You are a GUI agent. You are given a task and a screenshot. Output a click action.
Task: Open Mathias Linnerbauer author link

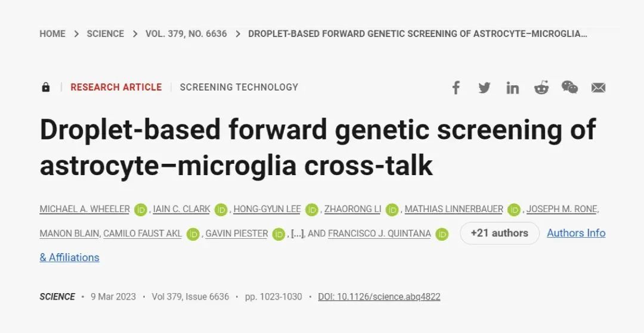[x=454, y=209]
